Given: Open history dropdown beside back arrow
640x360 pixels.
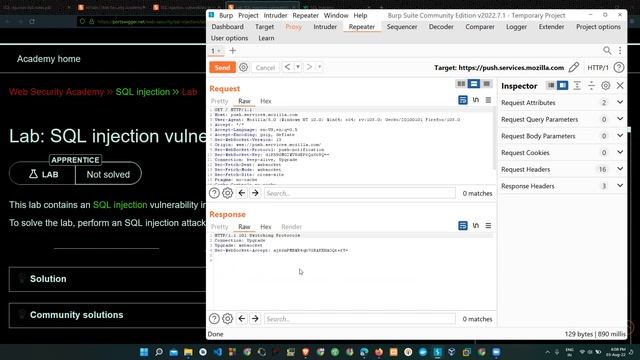Looking at the screenshot, I should coord(298,67).
